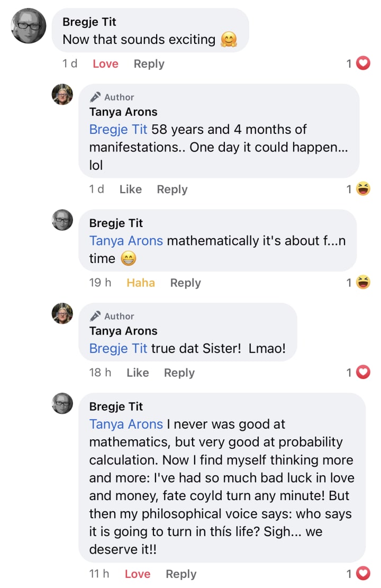Viewport: 381px width, 588px height.
Task: Open Bregje Tit avatar on 'mathematically' comment
Action: pyautogui.click(x=62, y=220)
